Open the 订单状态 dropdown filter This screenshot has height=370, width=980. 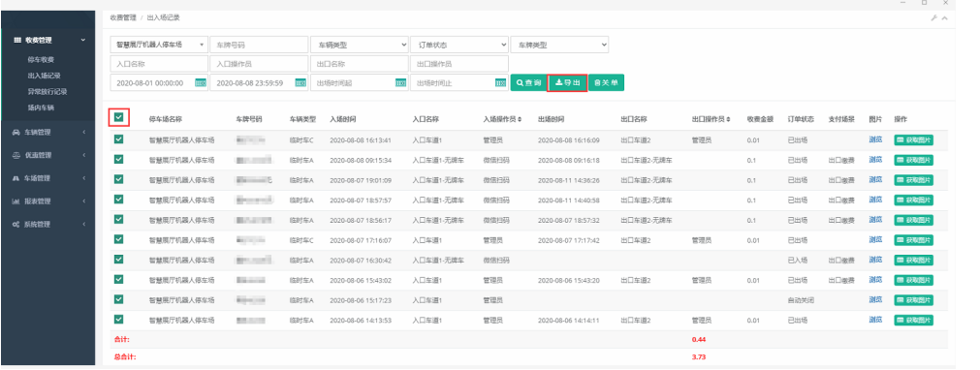click(x=459, y=45)
